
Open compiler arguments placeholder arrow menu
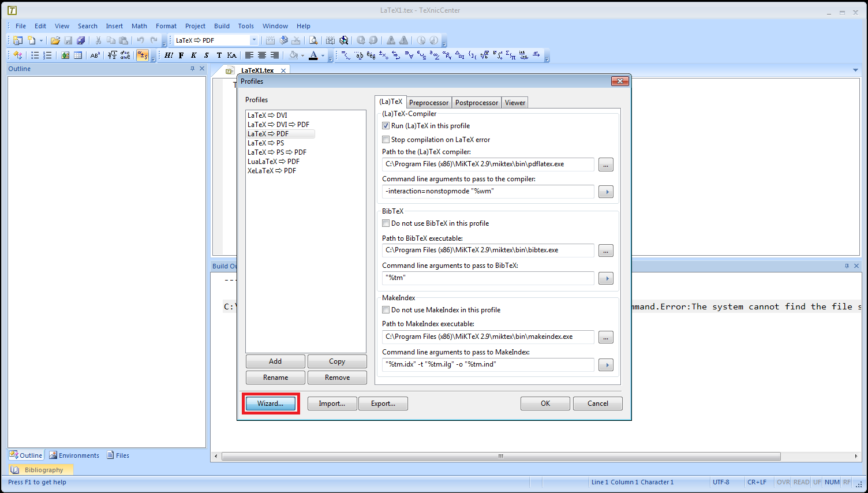click(x=605, y=192)
